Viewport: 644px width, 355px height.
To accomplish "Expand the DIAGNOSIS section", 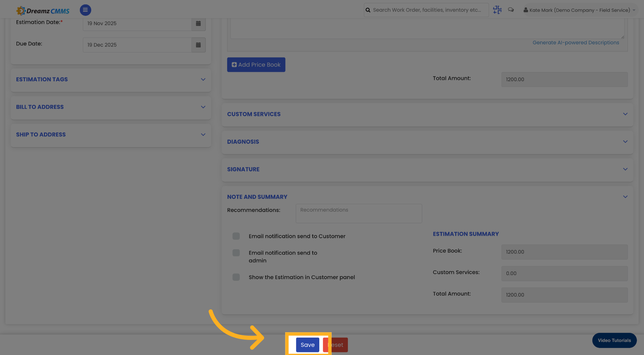I will 625,141.
